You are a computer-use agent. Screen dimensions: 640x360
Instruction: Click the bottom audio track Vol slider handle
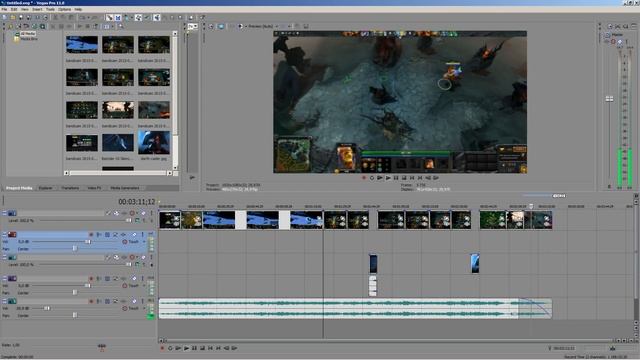pyautogui.click(x=47, y=309)
